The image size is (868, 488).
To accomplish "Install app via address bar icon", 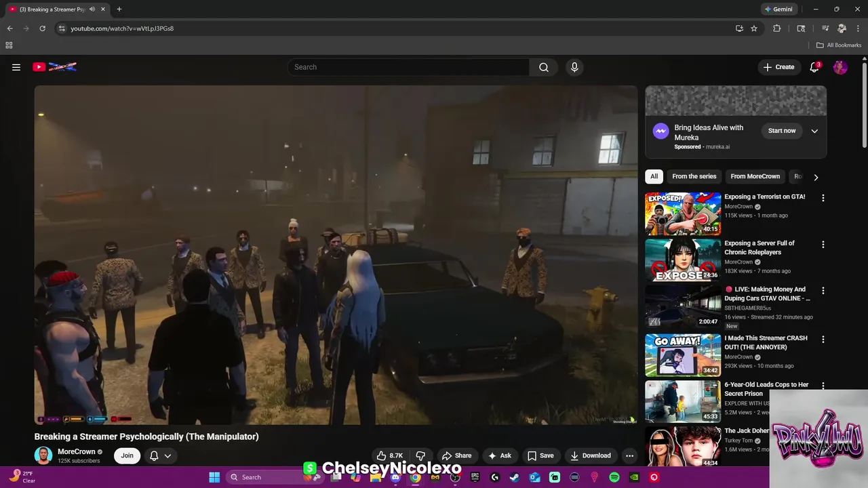I will 739,28.
